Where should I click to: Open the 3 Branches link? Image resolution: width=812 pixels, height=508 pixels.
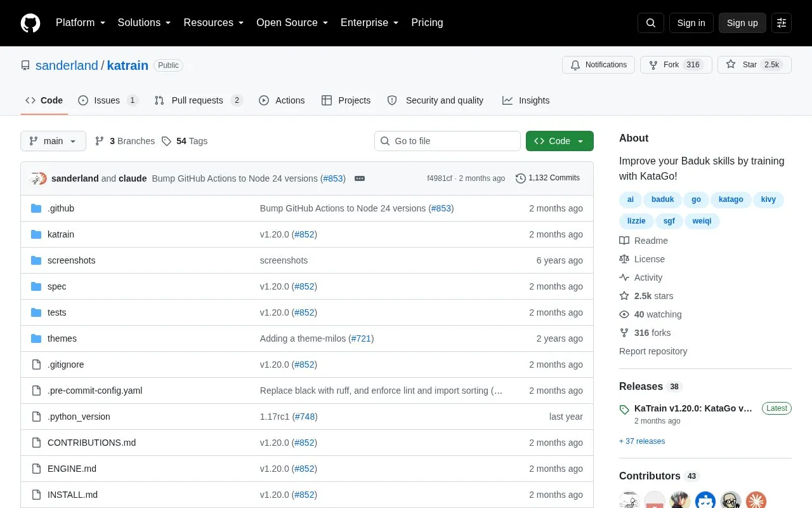click(125, 141)
